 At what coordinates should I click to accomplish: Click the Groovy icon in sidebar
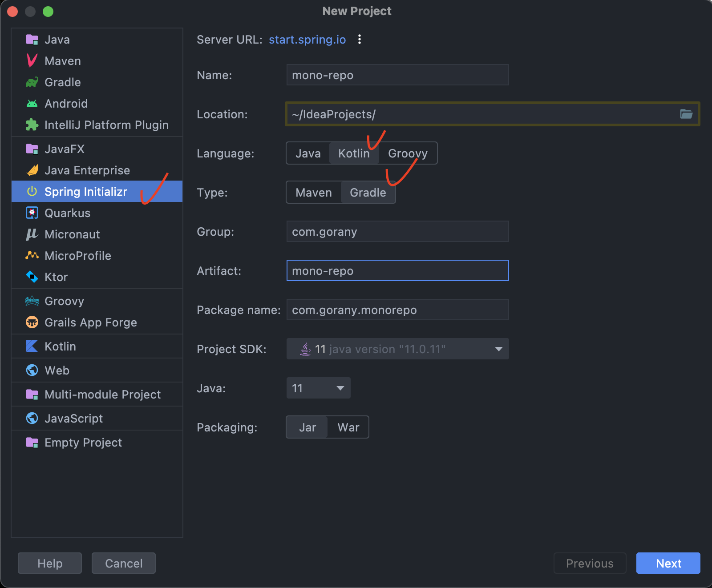tap(32, 301)
